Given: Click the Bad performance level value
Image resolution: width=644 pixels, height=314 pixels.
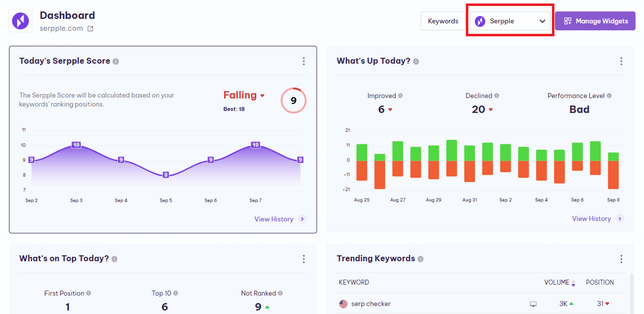Looking at the screenshot, I should point(579,109).
